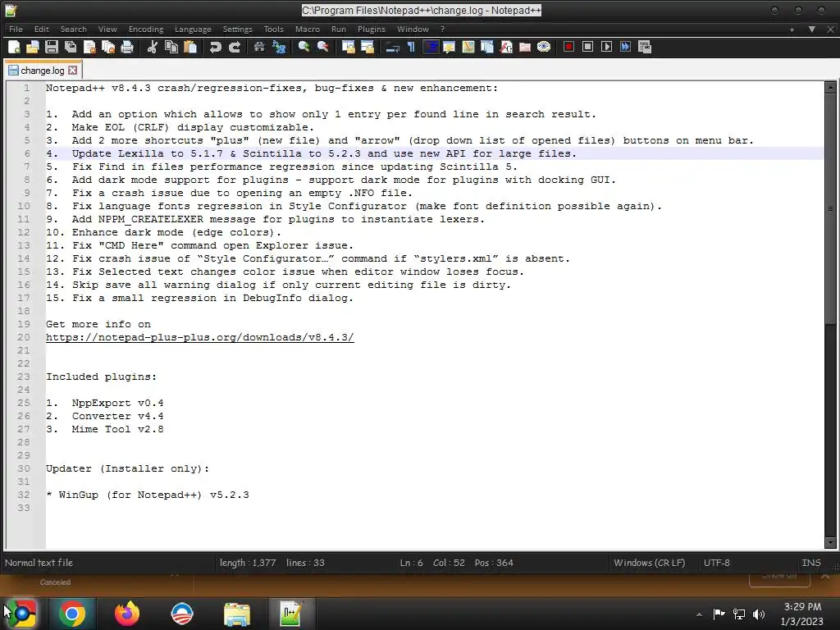
Task: Run macro multiple times icon
Action: (626, 47)
